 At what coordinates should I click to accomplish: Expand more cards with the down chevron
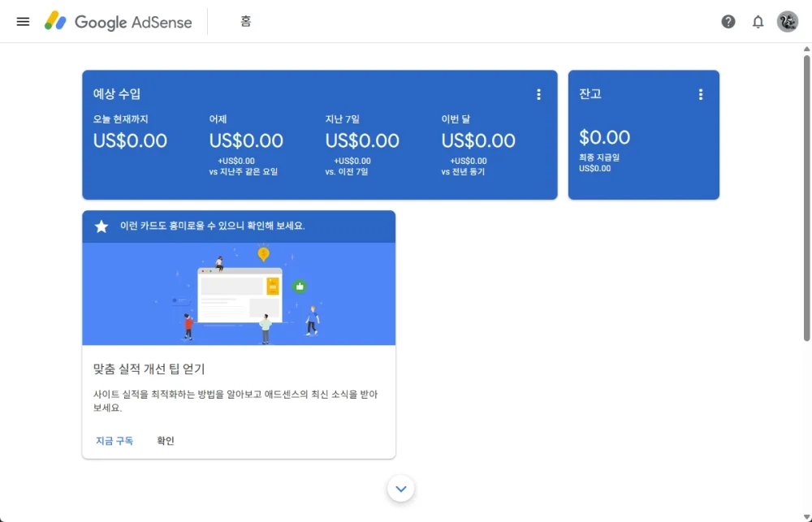coord(400,489)
